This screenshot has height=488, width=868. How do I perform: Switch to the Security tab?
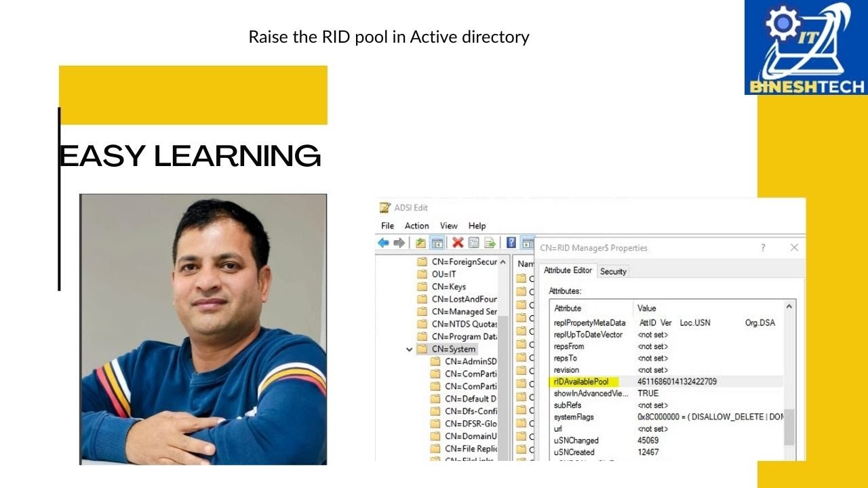coord(613,271)
